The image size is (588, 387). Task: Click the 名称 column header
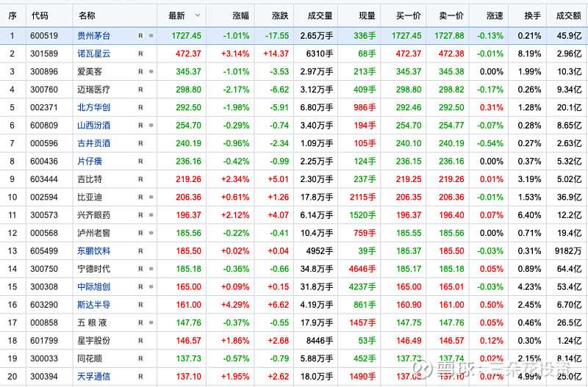click(x=87, y=15)
